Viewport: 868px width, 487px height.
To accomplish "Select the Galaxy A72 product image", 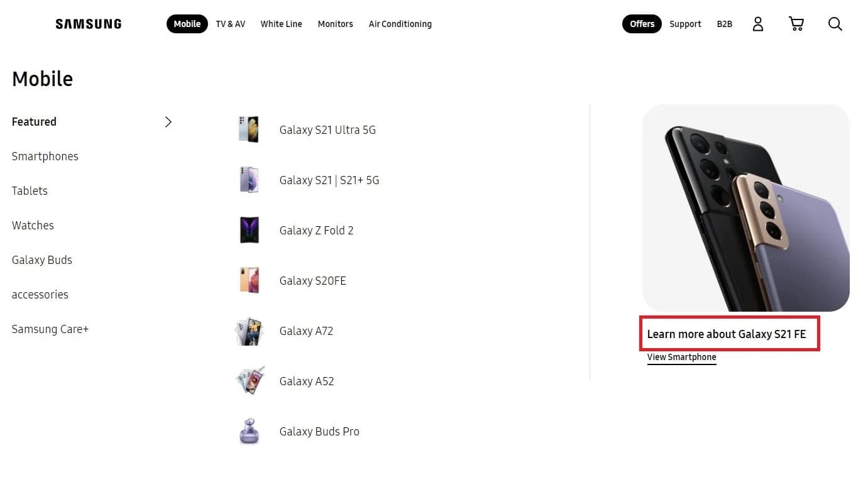I will point(249,331).
